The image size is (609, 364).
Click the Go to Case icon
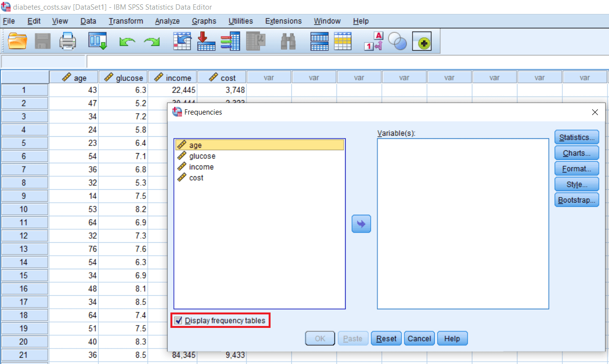tap(182, 41)
